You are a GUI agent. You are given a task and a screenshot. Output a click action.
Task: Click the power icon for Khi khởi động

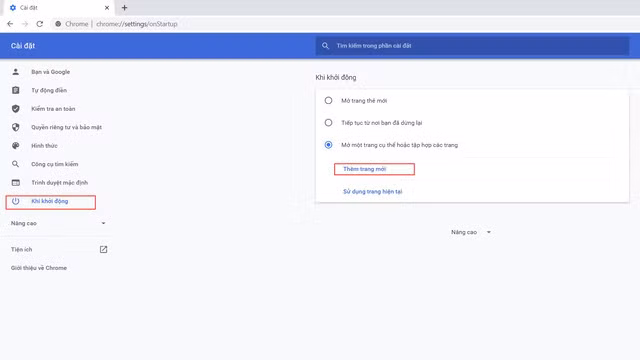(16, 201)
